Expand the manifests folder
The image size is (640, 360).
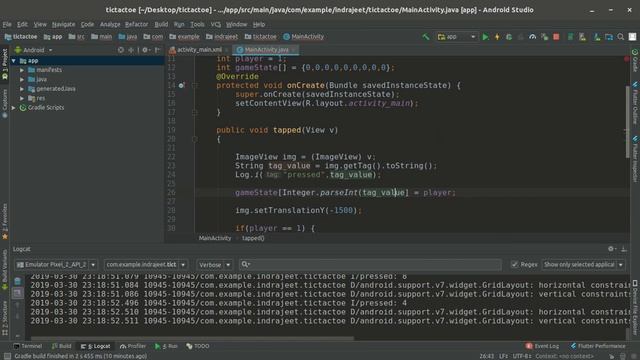click(x=22, y=70)
